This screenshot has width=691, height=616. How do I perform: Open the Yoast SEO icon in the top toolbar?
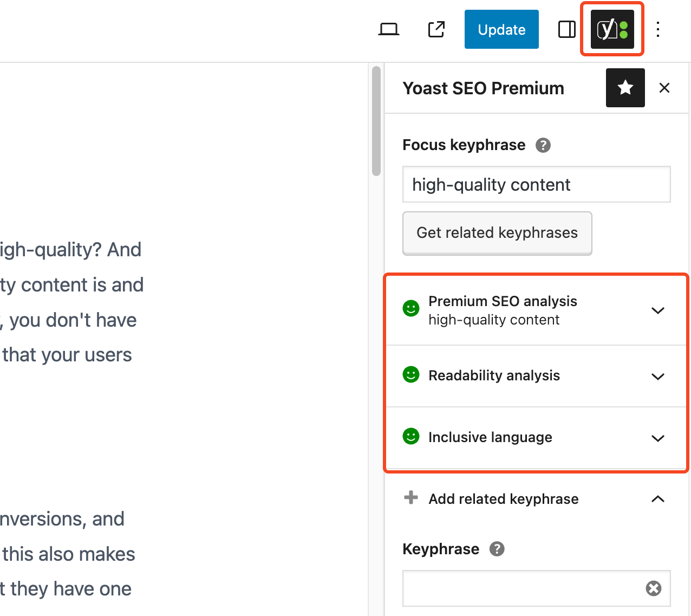612,29
